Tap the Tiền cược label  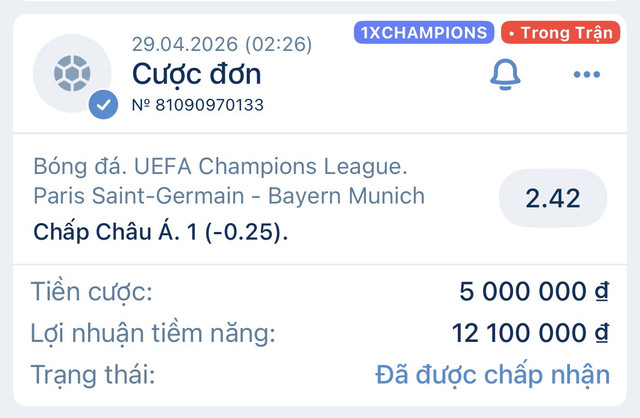[92, 292]
